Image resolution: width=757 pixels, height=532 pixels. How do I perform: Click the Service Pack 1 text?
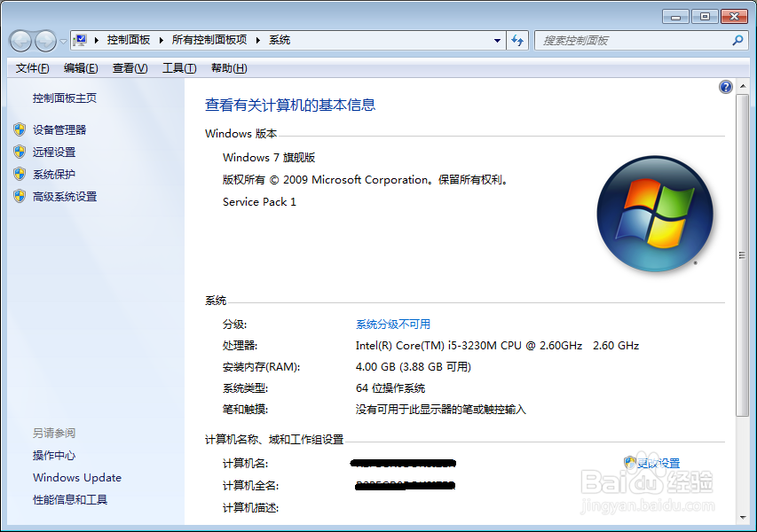[259, 202]
